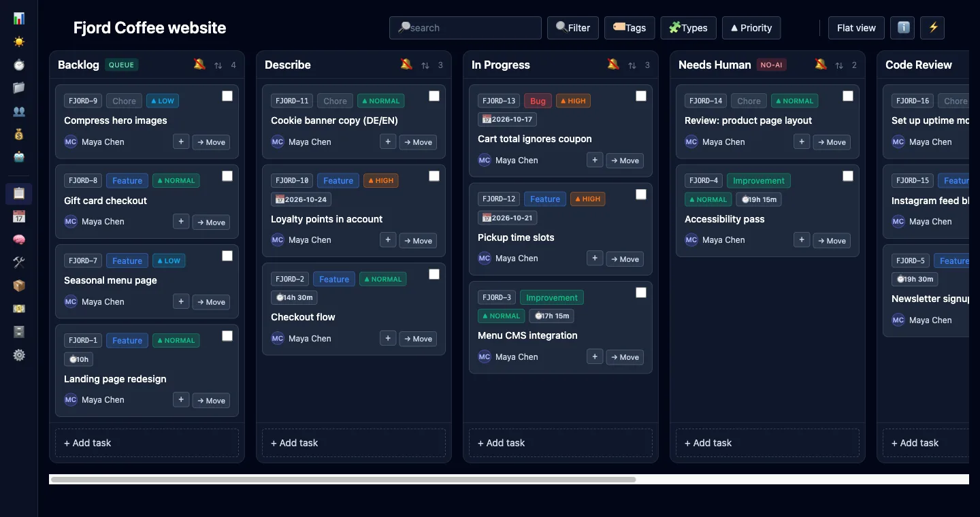This screenshot has height=517, width=980.
Task: Check the box on Compress hero images
Action: point(227,96)
